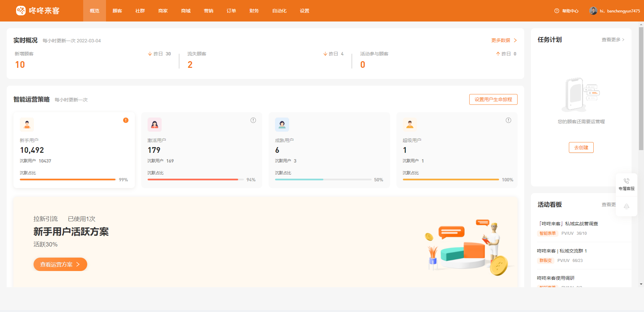644x312 pixels.
Task: Click the down arrow beside 流失顾客 昨日 4
Action: click(325, 54)
